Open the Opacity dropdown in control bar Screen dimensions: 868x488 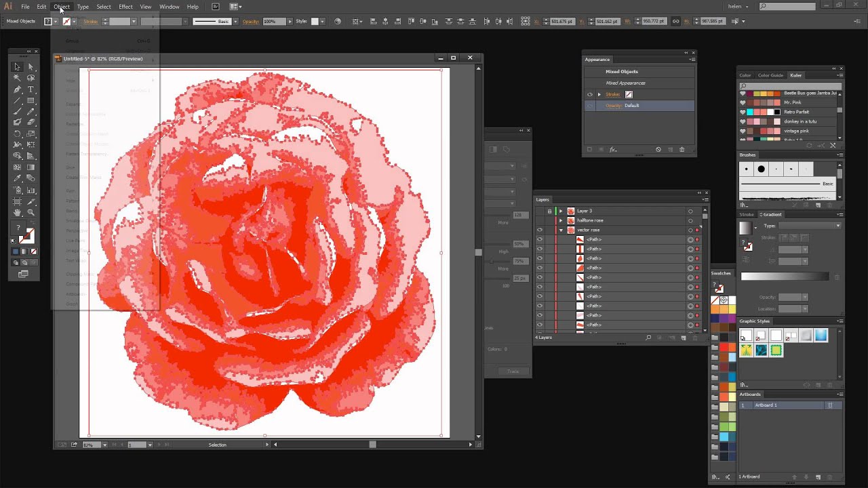coord(289,22)
